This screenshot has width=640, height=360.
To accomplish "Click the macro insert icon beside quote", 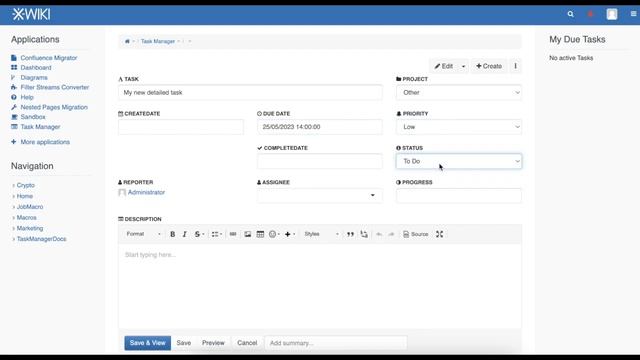I will [x=364, y=234].
